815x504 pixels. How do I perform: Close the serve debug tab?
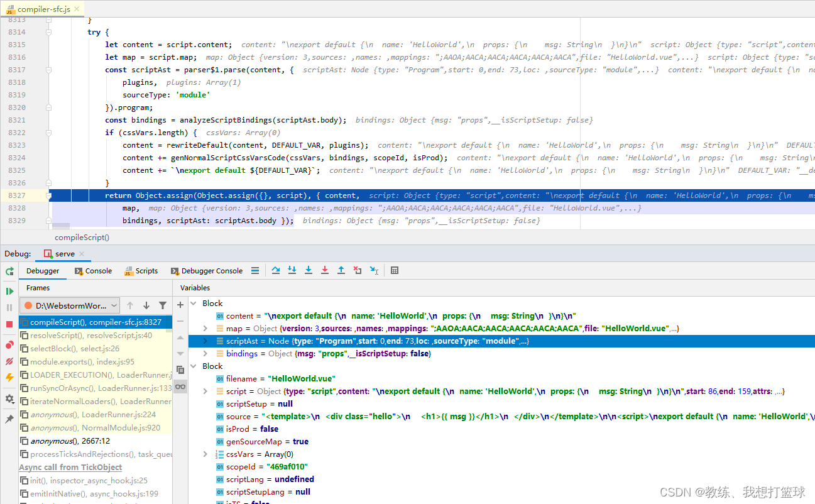click(83, 254)
